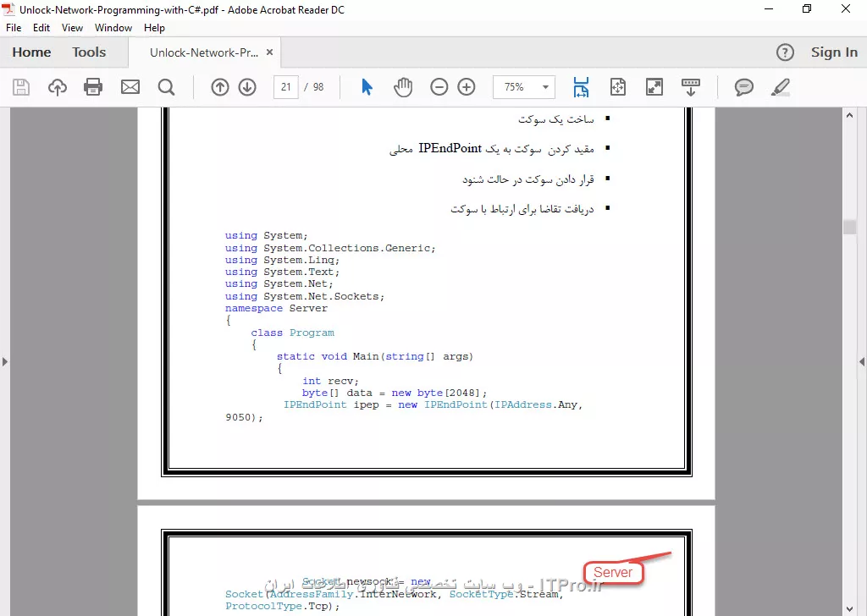Click the 'static void Main(string[] args)' line

click(375, 356)
